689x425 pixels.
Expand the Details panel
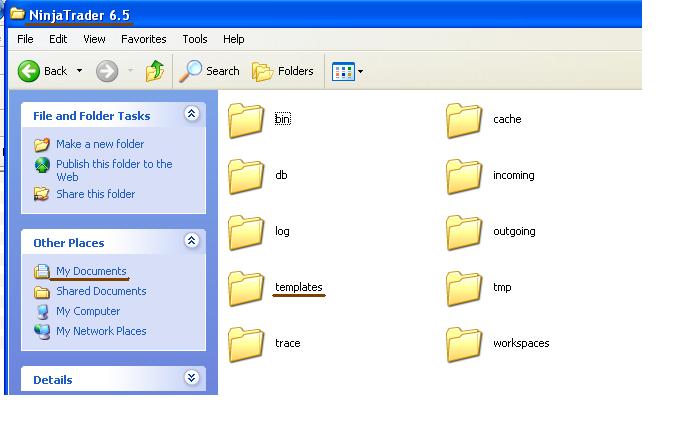pyautogui.click(x=192, y=377)
